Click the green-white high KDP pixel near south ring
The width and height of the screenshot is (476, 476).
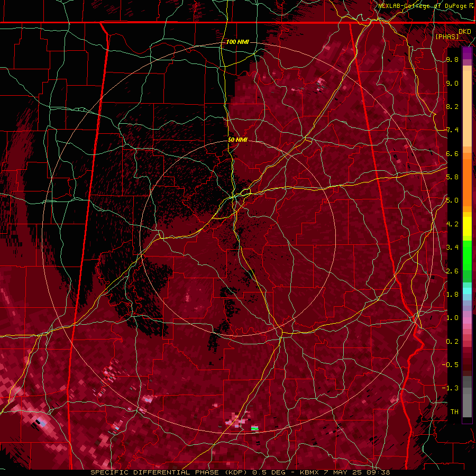click(x=255, y=428)
